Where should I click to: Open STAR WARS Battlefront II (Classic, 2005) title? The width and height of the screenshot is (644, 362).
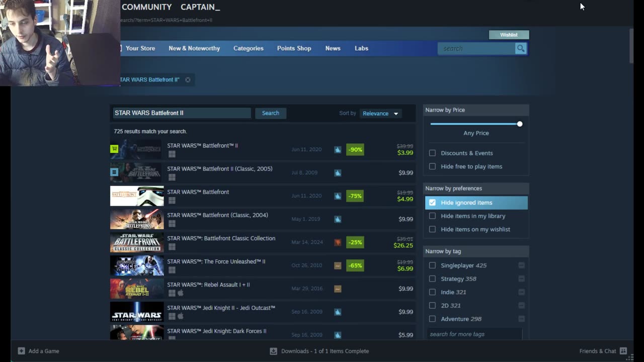pos(220,168)
